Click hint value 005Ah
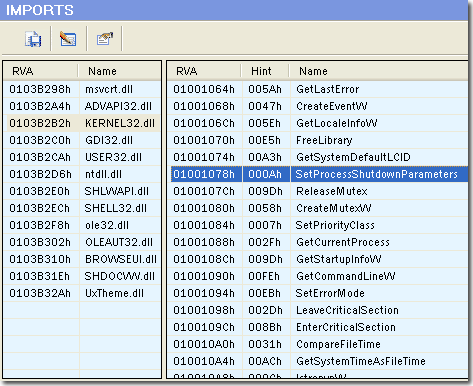The height and width of the screenshot is (386, 473). (265, 89)
